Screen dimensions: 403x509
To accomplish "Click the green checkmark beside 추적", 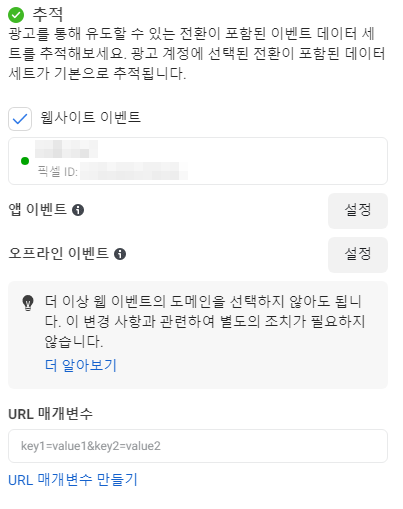I will tap(16, 15).
